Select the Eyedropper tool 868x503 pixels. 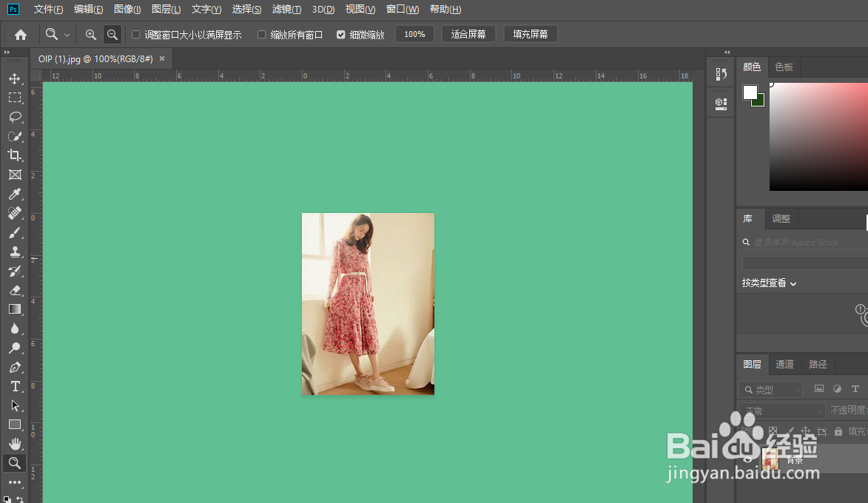point(15,194)
